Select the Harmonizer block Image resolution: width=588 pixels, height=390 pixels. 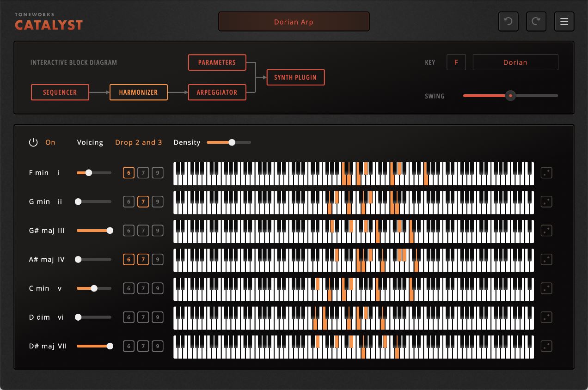[x=139, y=92]
